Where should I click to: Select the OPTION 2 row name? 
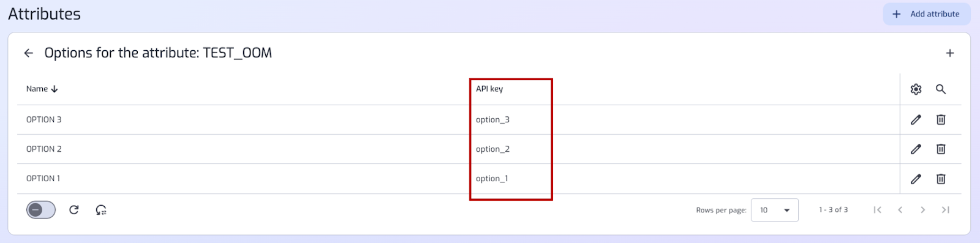(x=44, y=149)
